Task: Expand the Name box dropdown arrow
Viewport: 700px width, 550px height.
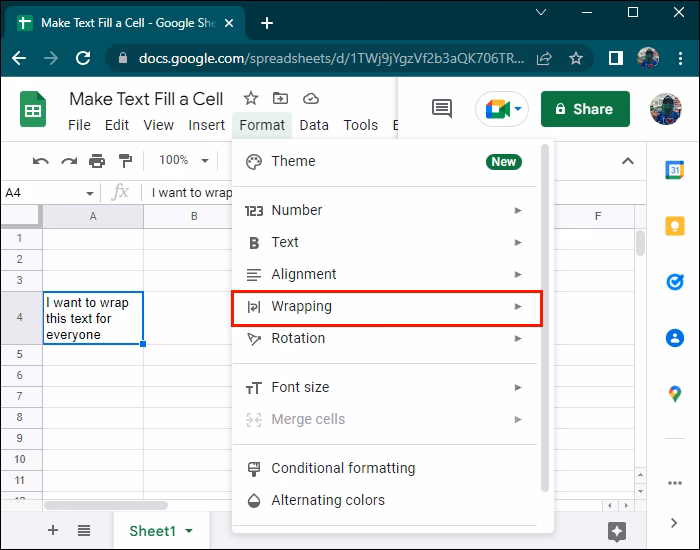Action: 89,193
